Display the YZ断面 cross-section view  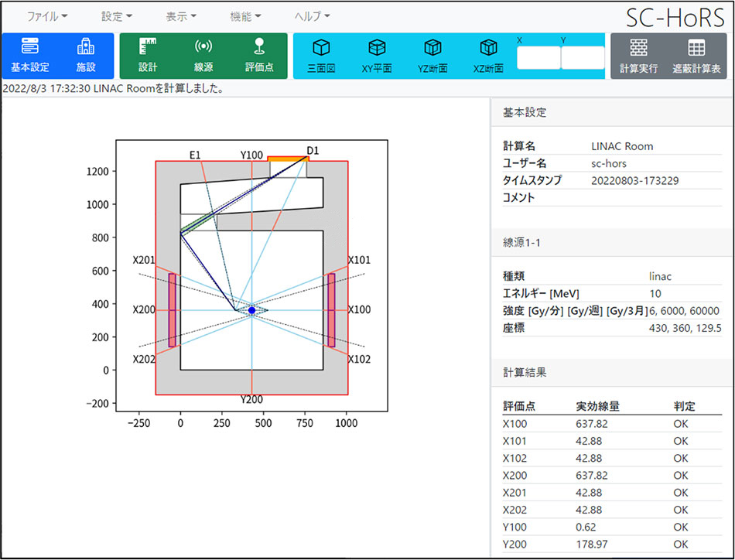point(432,56)
